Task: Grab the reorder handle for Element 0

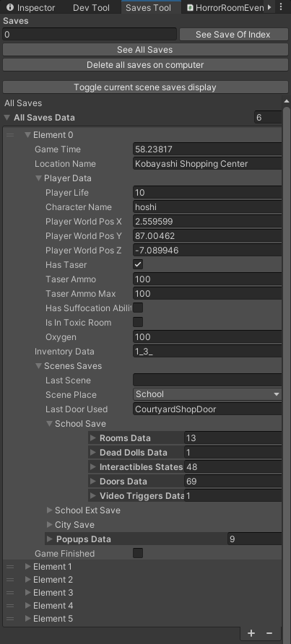Action: pyautogui.click(x=10, y=135)
